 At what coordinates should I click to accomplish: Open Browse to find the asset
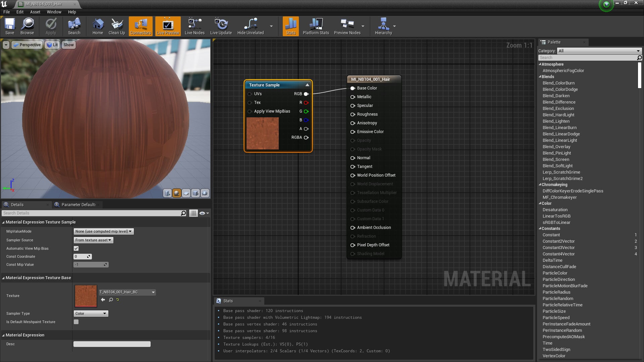coord(27,26)
